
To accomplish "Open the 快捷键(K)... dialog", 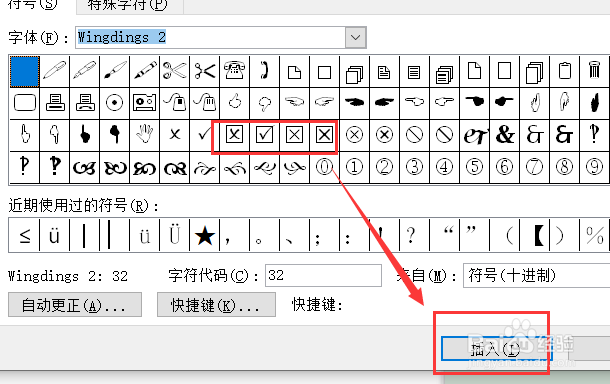I will pos(216,305).
